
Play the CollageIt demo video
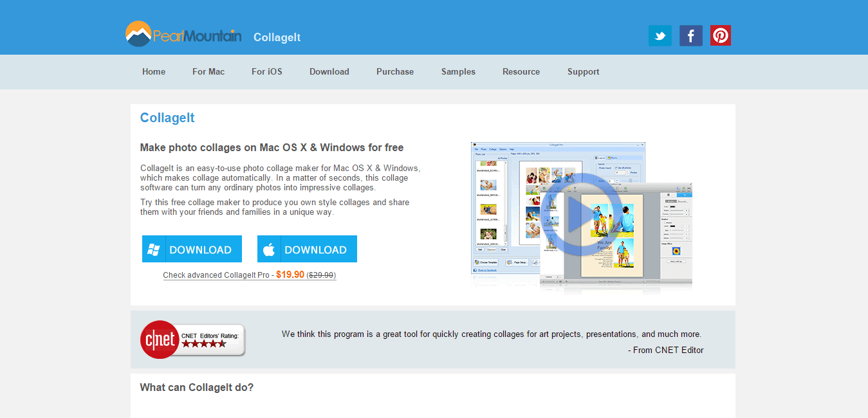point(580,214)
